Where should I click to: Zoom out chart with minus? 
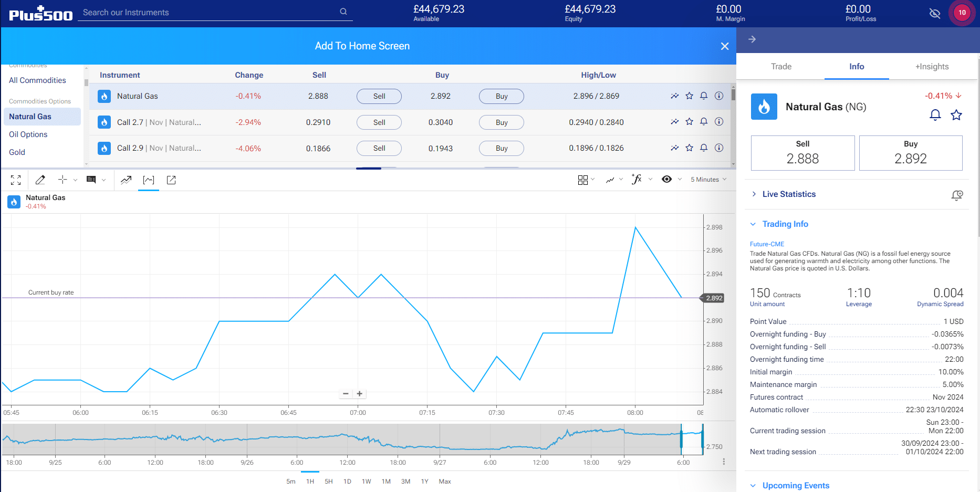(346, 394)
